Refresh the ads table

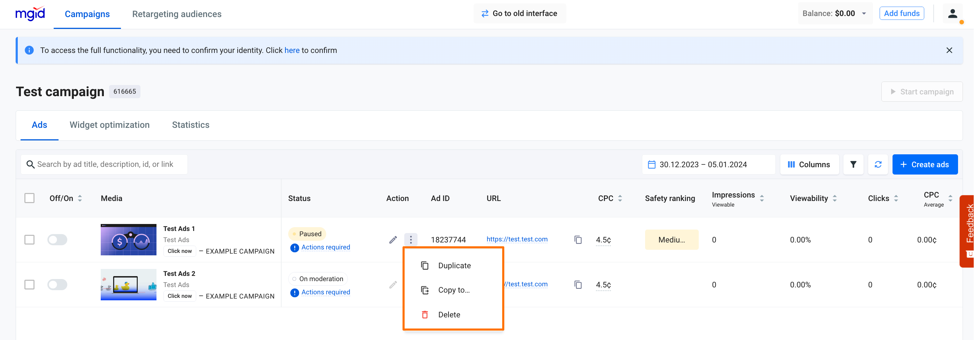[878, 164]
